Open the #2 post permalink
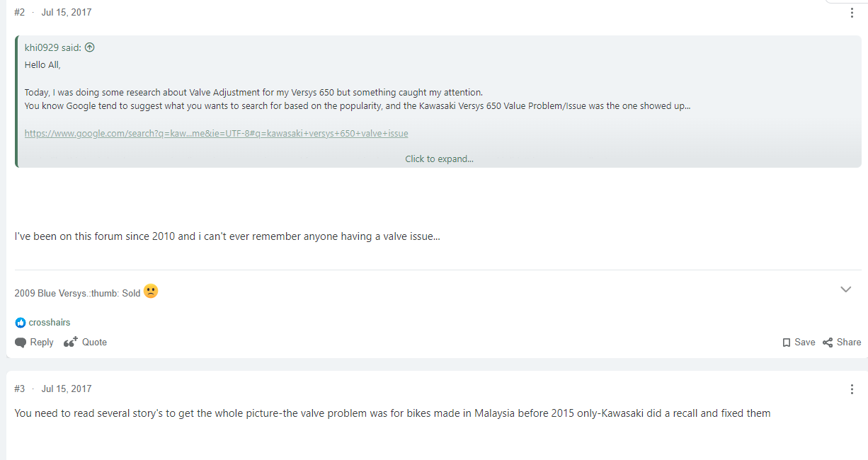This screenshot has width=868, height=460. pos(20,13)
